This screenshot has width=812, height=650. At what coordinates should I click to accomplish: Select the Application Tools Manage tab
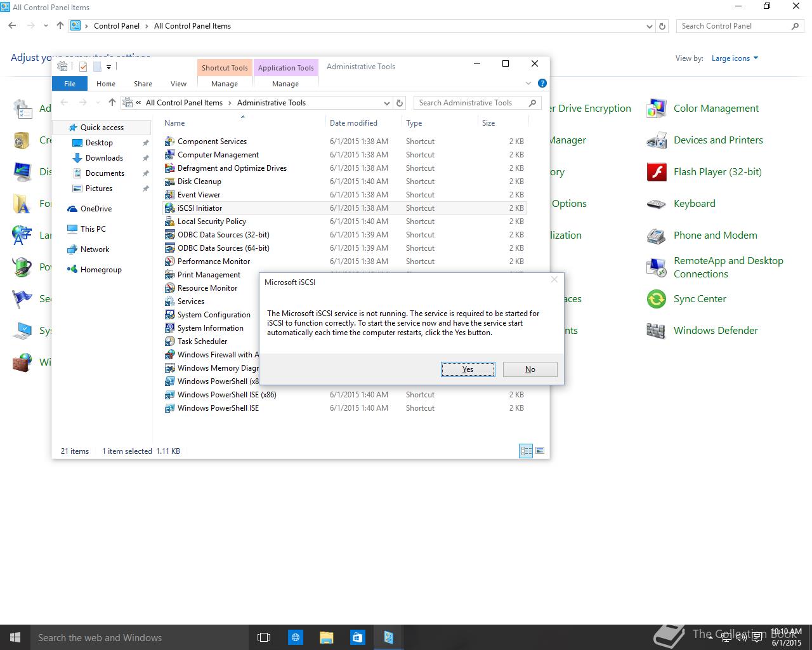pos(285,84)
